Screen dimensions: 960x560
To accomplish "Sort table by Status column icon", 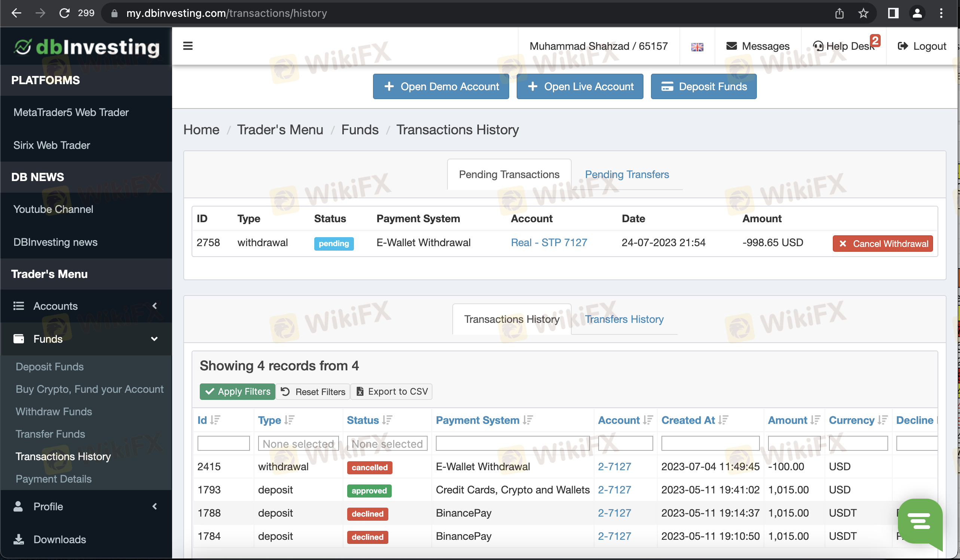I will [x=388, y=420].
